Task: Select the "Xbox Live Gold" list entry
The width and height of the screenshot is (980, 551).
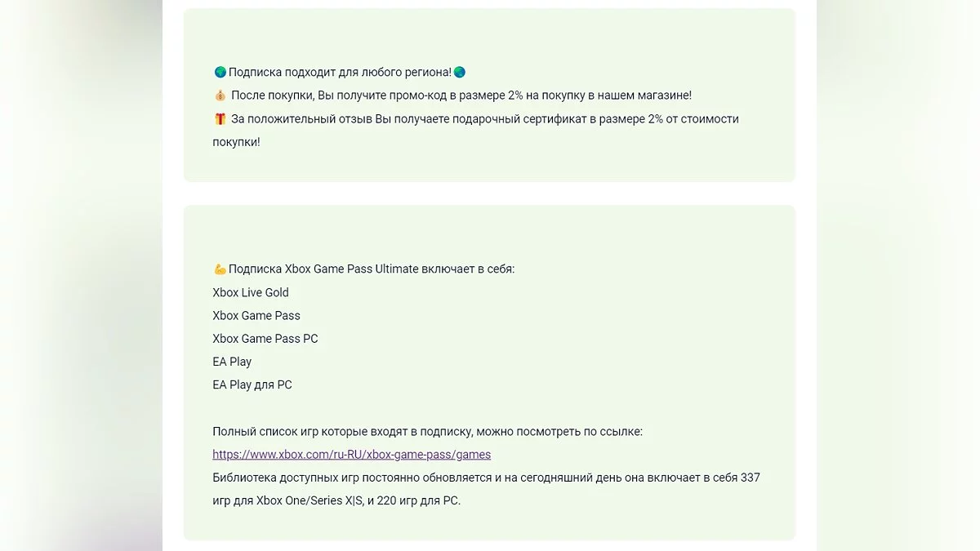Action: 251,293
